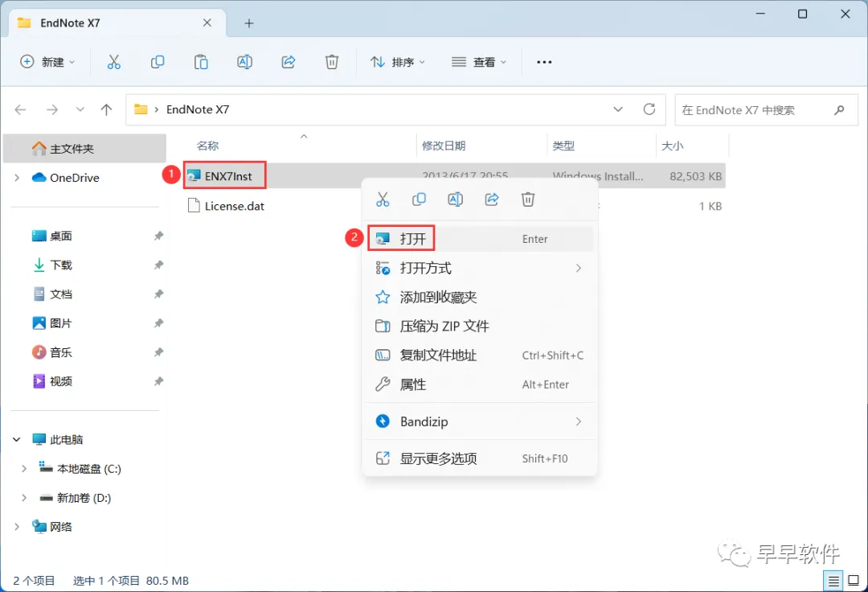The image size is (868, 592).
Task: Switch to details view icon in status bar
Action: (833, 581)
